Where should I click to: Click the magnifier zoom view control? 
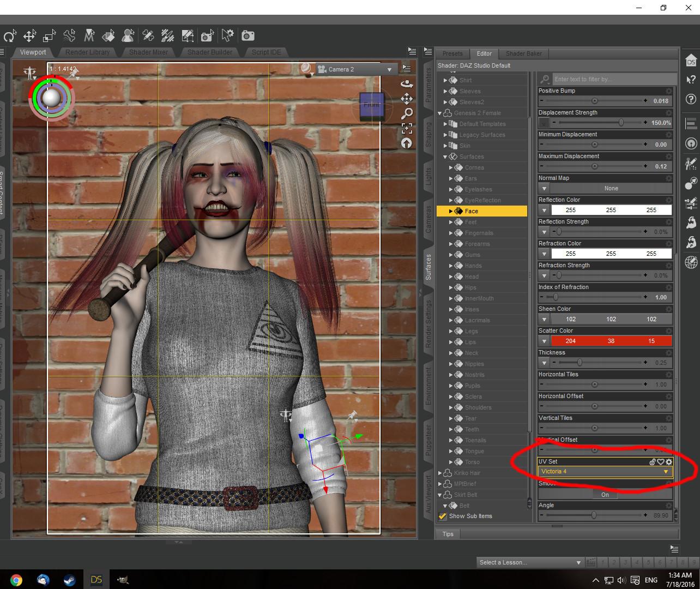click(x=407, y=113)
